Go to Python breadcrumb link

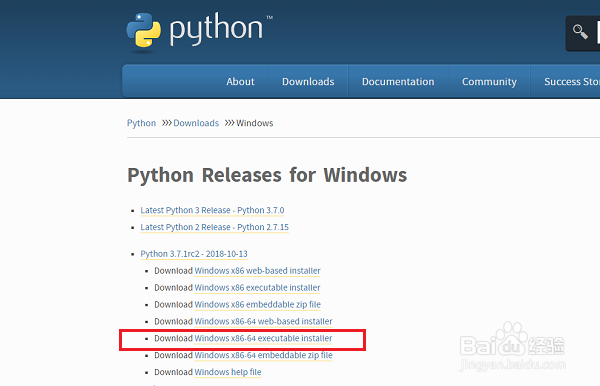coord(141,123)
